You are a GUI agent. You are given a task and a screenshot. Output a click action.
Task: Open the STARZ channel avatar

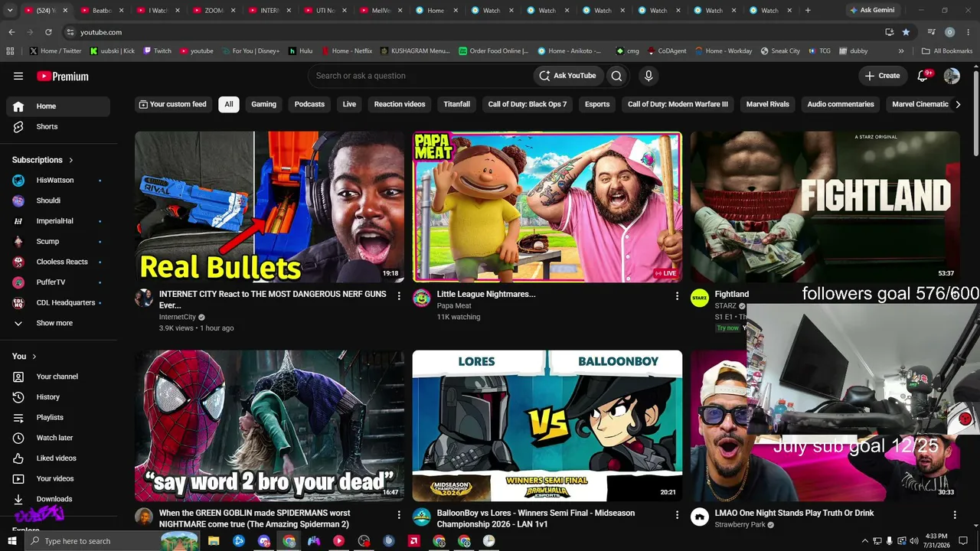tap(700, 298)
